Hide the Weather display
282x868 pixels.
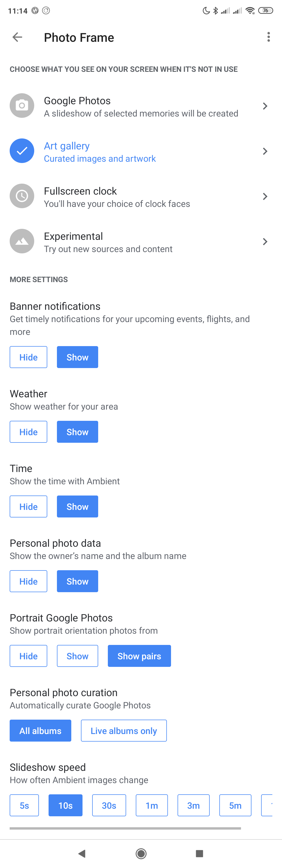coord(28,432)
